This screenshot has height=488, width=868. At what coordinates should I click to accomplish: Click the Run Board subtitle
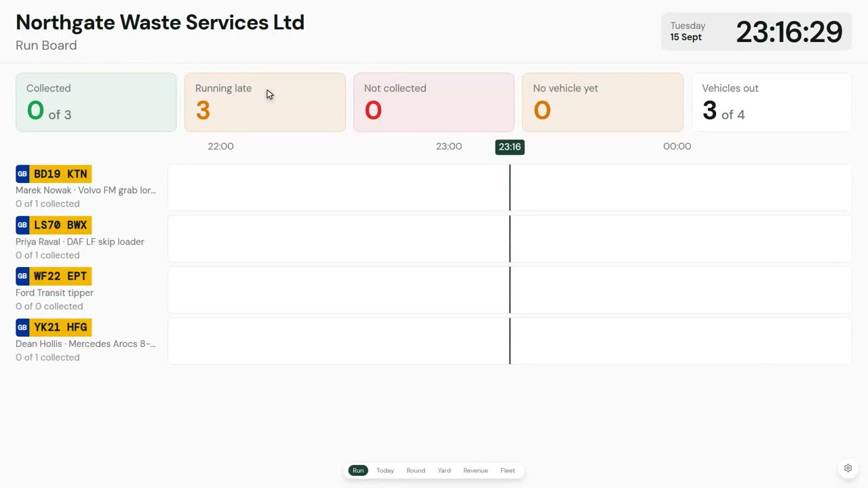[x=46, y=45]
